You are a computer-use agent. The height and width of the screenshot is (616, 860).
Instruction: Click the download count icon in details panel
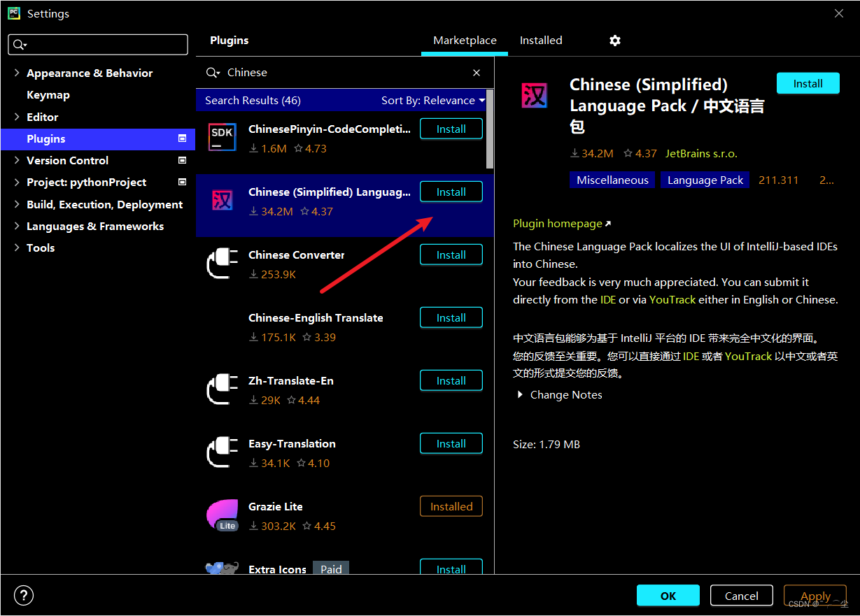click(x=574, y=153)
